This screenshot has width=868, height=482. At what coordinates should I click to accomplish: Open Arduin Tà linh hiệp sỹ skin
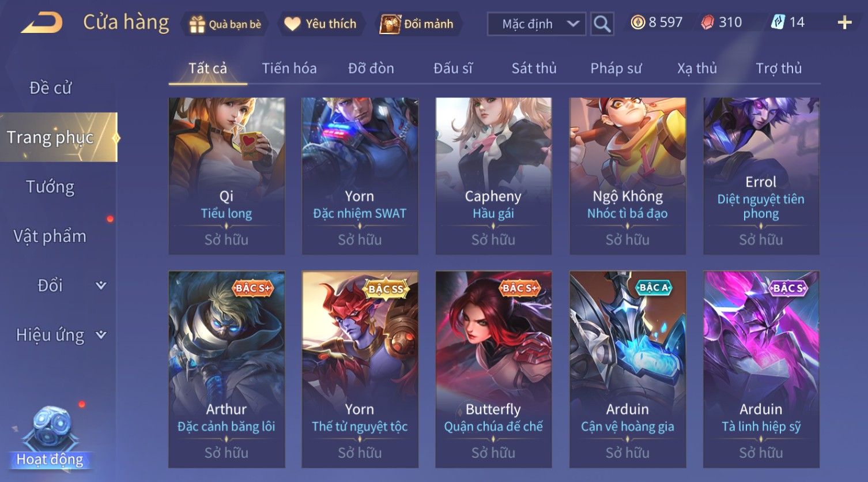click(x=761, y=369)
